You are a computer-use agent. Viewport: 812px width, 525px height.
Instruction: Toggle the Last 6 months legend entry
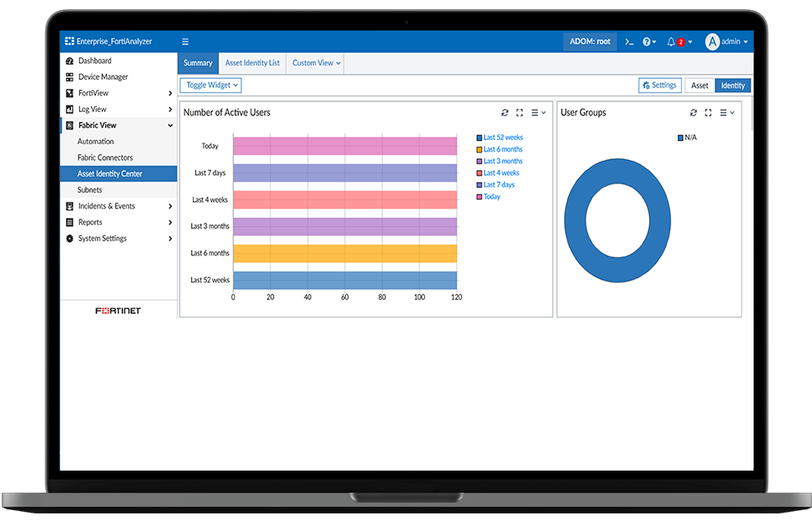tap(500, 149)
